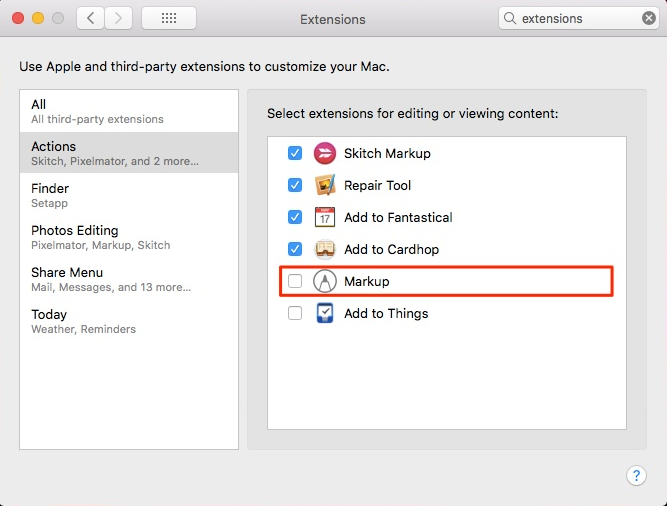The width and height of the screenshot is (667, 506).
Task: Disable the Add to Fantastical extension
Action: [x=295, y=217]
